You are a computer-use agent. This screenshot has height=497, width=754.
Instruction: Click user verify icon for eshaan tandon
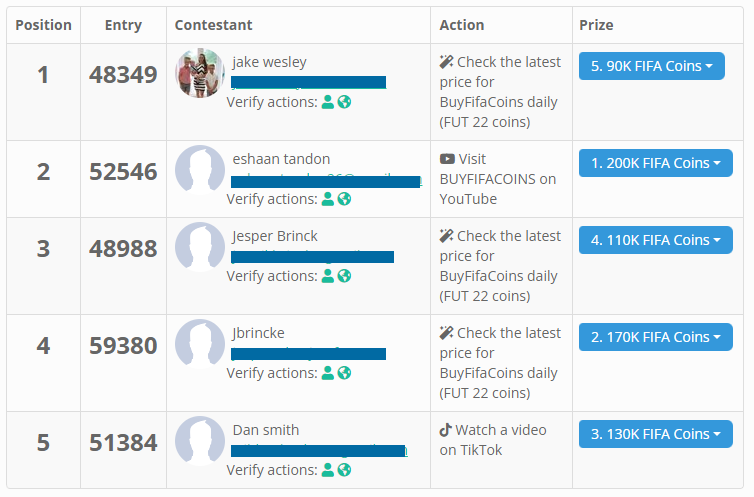coord(328,199)
